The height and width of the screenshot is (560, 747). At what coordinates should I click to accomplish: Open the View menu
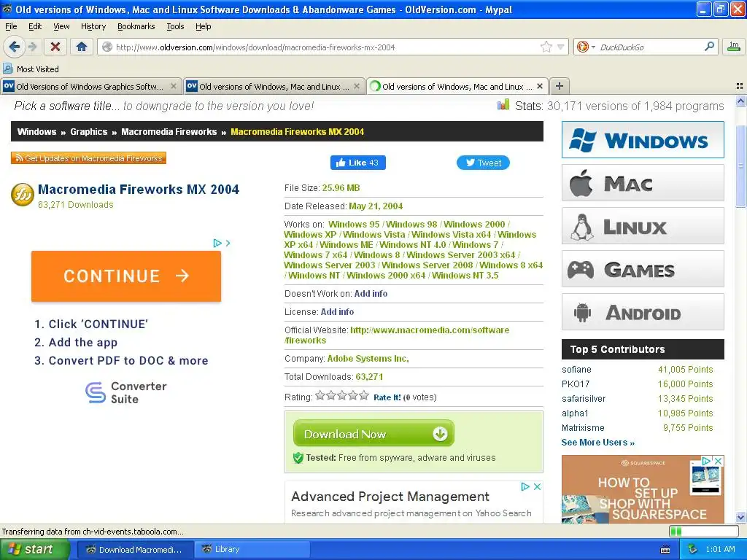pos(61,26)
